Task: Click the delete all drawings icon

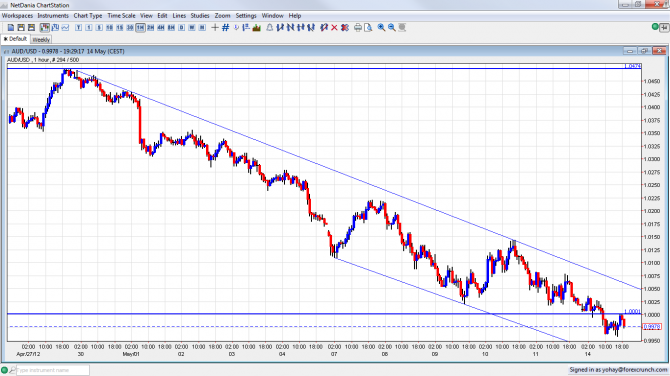Action: 345,27
